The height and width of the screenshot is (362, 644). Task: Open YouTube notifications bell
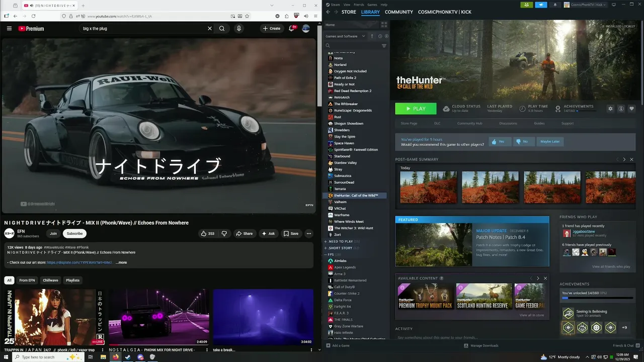coord(291,29)
